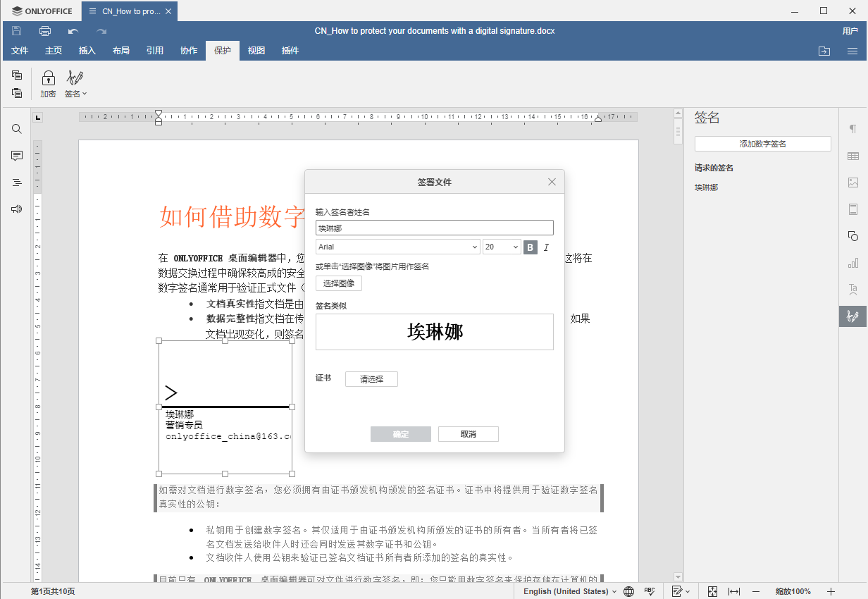Click the globe document language icon
This screenshot has width=868, height=599.
coord(629,591)
